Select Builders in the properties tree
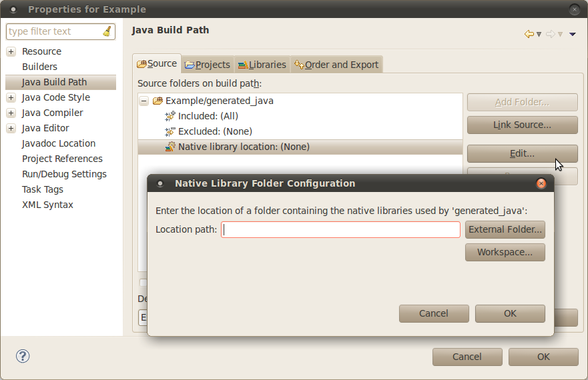Image resolution: width=588 pixels, height=380 pixels. pos(40,67)
